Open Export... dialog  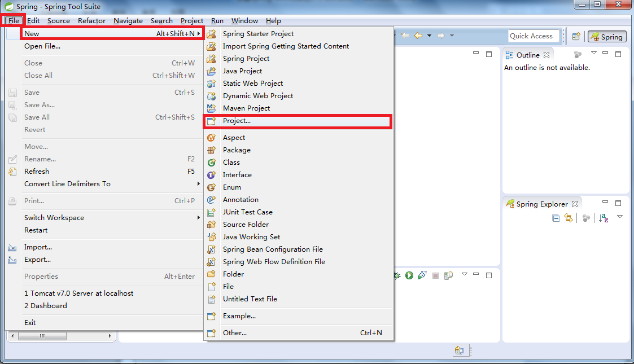point(104,260)
